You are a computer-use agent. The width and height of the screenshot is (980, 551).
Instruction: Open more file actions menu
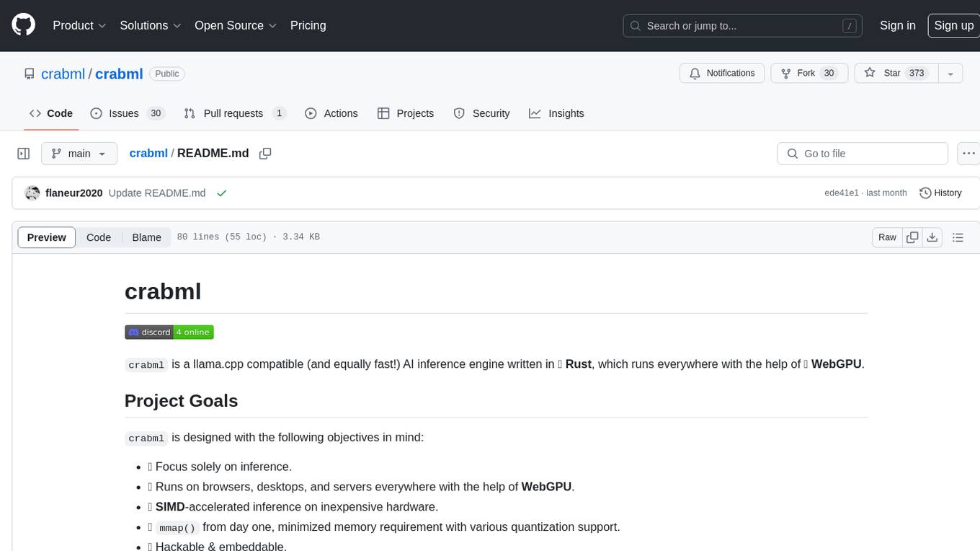(x=968, y=154)
